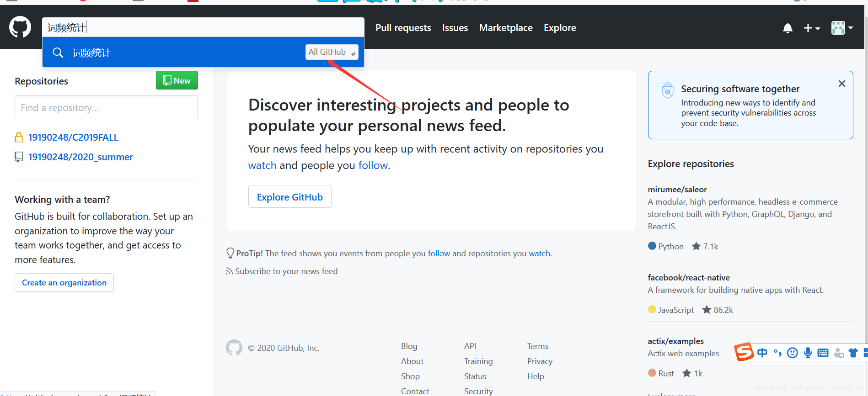Screen dimensions: 868x396
Task: Open the Contact footer link
Action: 415,391
